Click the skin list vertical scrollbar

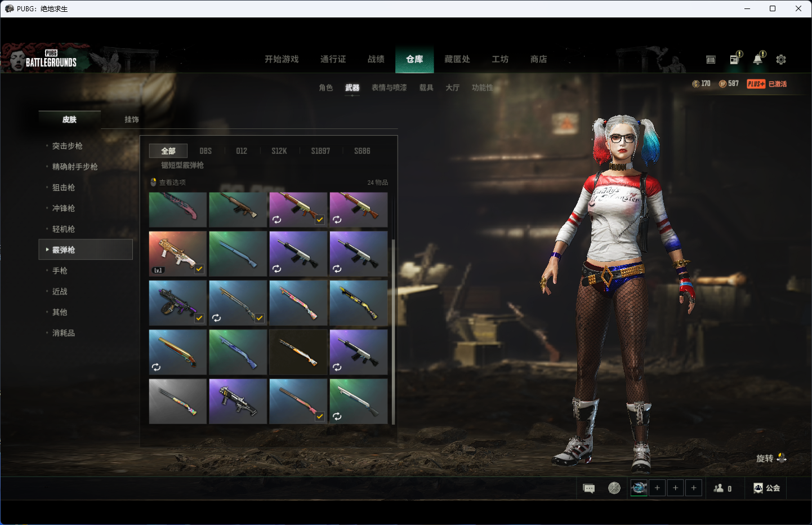[393, 331]
